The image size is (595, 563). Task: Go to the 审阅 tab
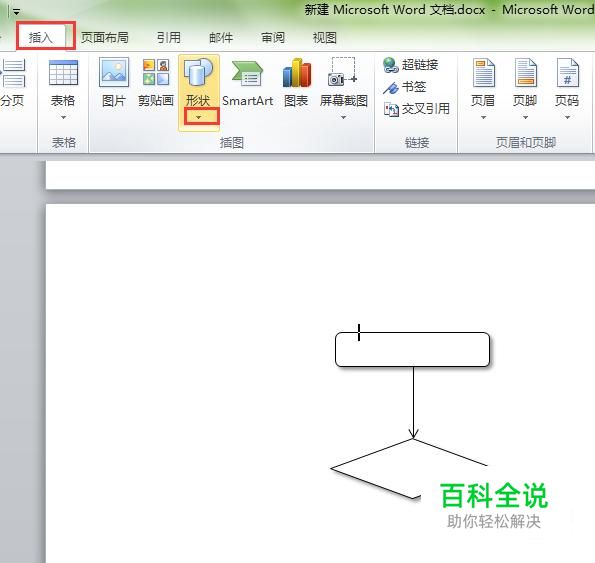pos(273,38)
